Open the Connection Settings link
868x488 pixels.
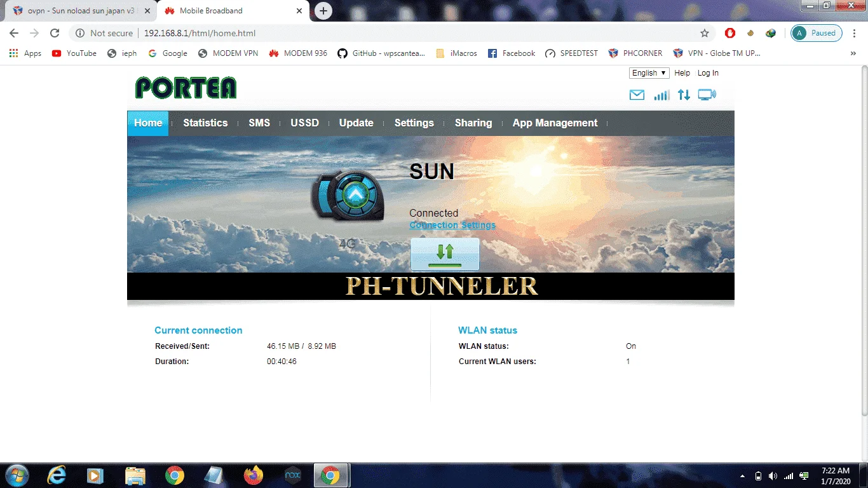pyautogui.click(x=452, y=225)
